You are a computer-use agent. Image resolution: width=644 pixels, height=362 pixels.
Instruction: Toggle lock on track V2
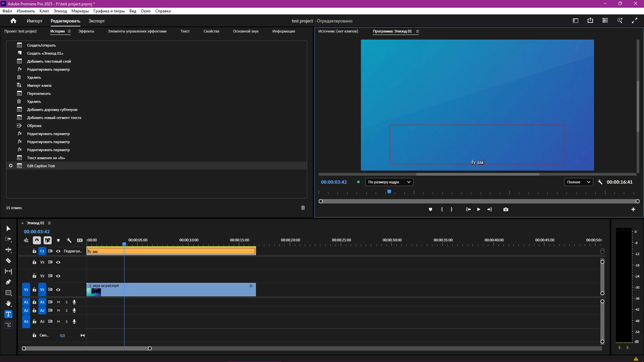pos(34,276)
